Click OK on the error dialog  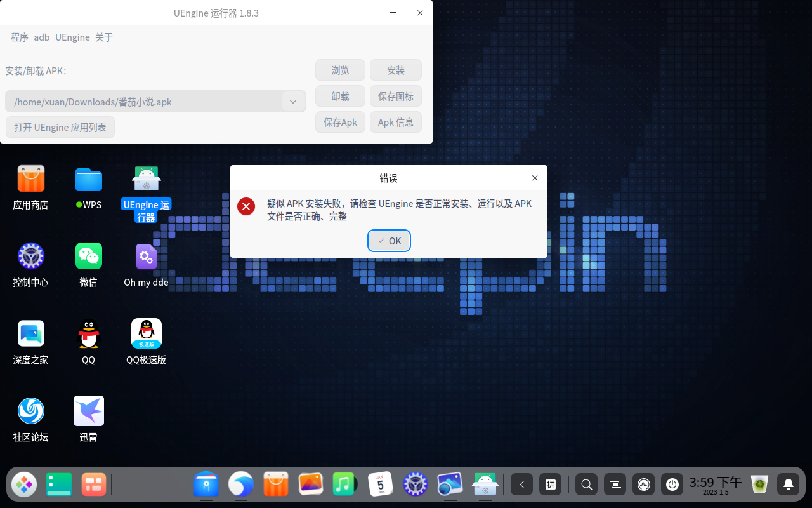(x=389, y=241)
